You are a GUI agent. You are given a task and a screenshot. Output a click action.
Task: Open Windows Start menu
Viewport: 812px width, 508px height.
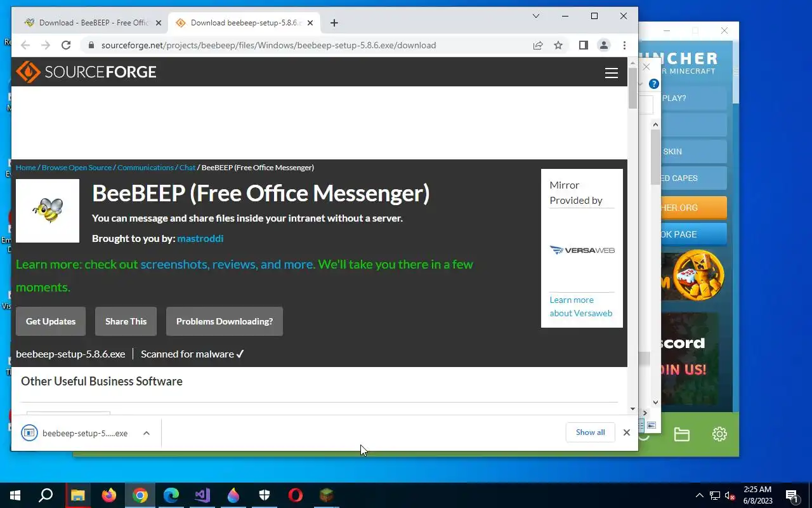15,495
